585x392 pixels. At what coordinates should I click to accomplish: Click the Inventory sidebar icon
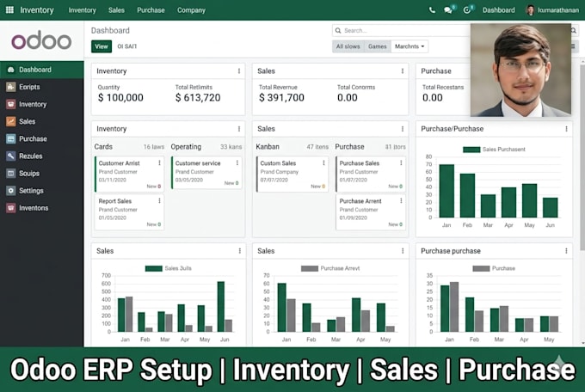pyautogui.click(x=11, y=104)
